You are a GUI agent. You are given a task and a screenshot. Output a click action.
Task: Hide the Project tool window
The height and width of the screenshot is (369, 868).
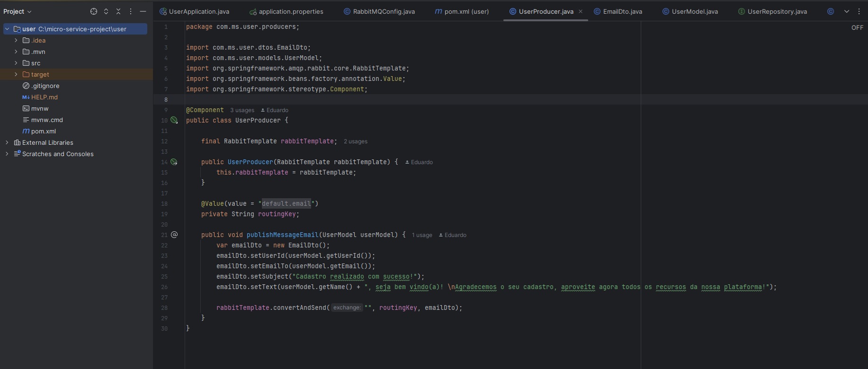[x=143, y=11]
